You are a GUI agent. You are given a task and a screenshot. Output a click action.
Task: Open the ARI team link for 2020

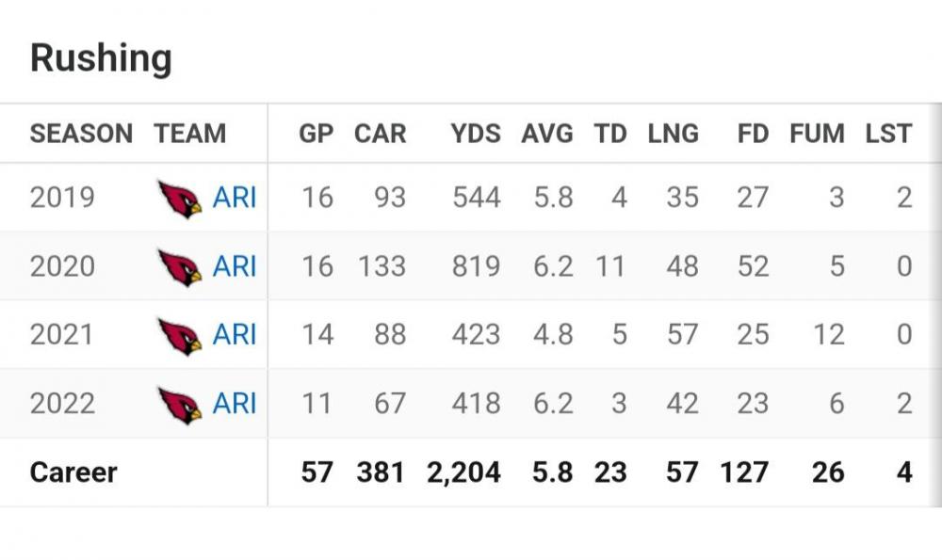point(235,266)
